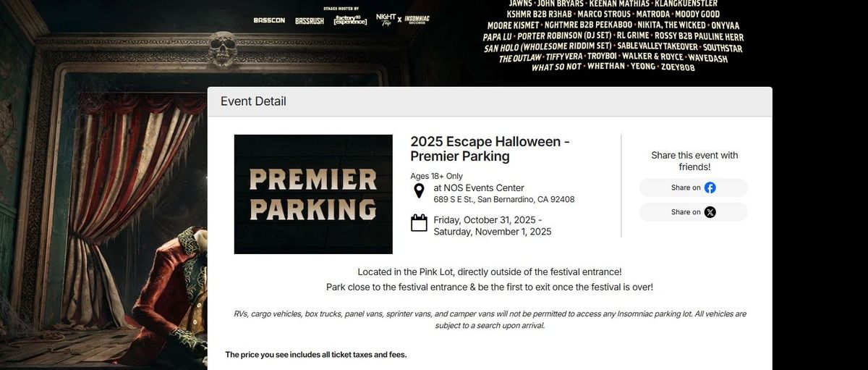868x370 pixels.
Task: Click the Ages 18+ Only label
Action: tap(436, 176)
